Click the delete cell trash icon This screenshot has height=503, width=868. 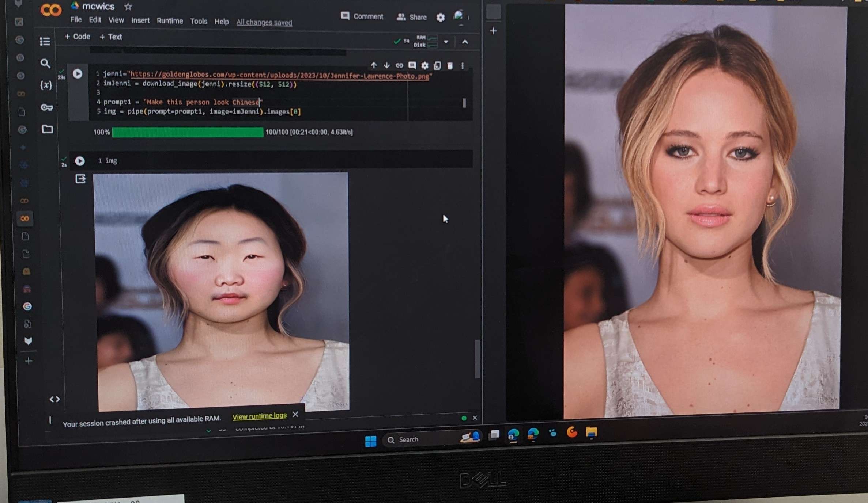[x=450, y=66]
